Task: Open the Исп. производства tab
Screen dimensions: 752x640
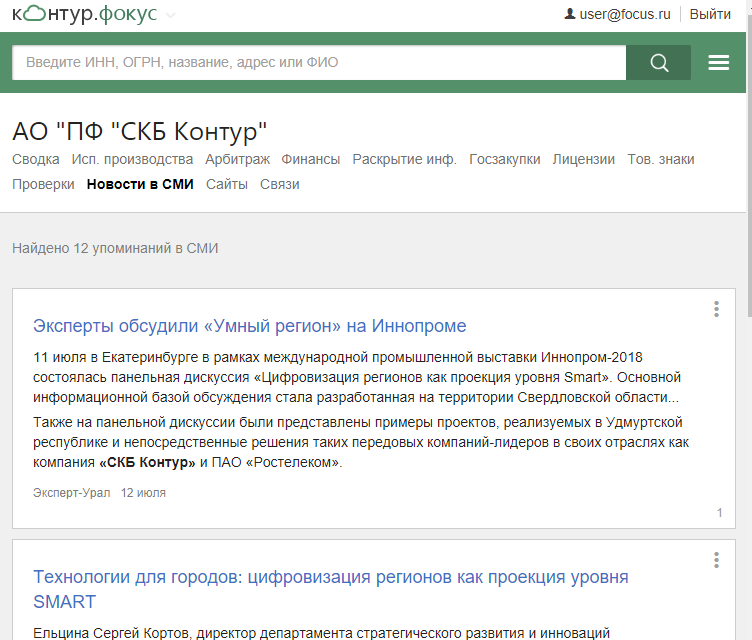Action: pyautogui.click(x=132, y=159)
